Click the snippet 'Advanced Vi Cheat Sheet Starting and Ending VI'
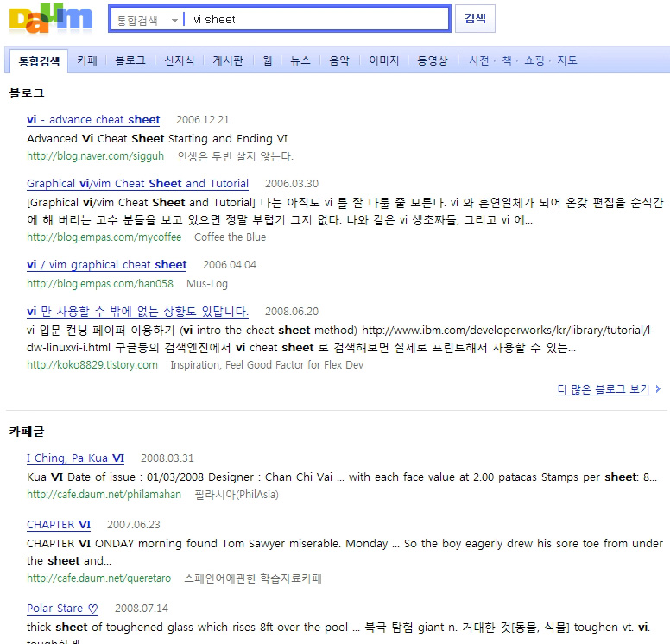Screen dimensions: 670x644 157,139
